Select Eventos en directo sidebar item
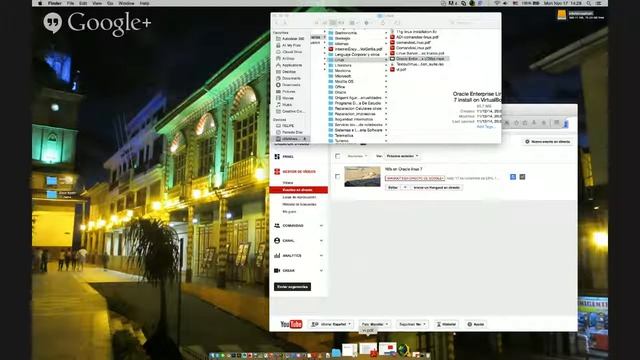Screen dimensions: 640x360 tap(298, 190)
